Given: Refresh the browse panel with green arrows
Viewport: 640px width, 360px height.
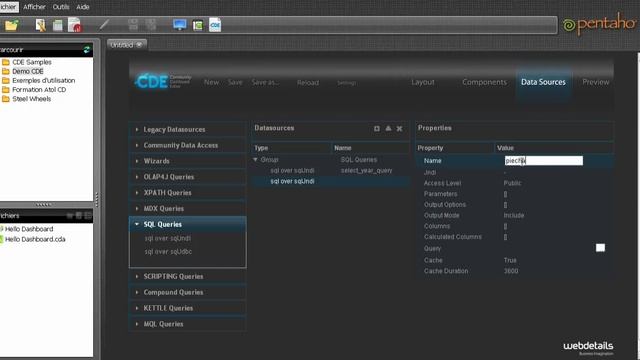Looking at the screenshot, I should pyautogui.click(x=87, y=50).
